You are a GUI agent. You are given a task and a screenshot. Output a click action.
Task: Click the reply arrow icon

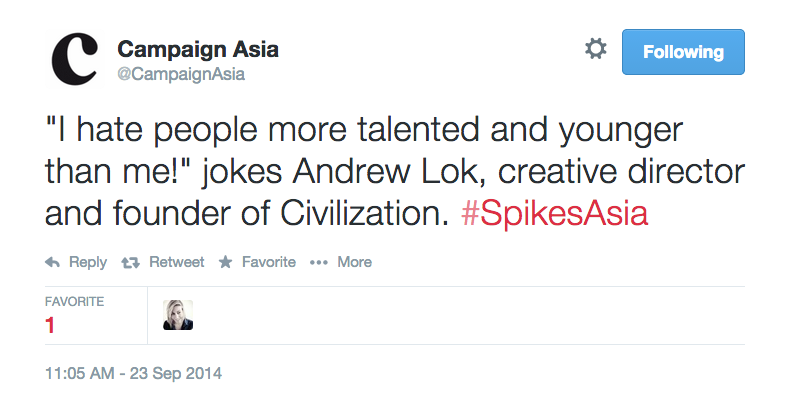53,262
